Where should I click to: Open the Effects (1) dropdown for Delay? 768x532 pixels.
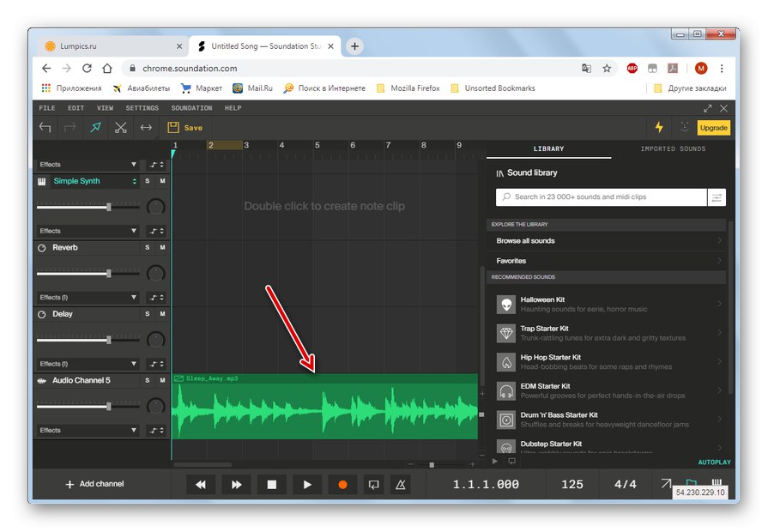(88, 364)
